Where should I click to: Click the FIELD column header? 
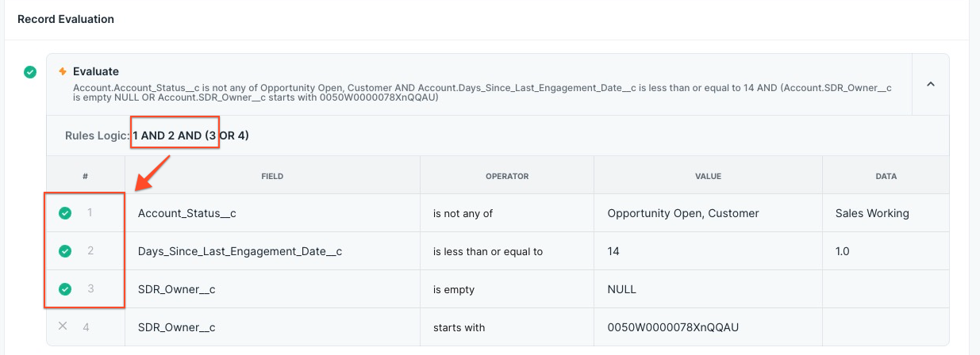(272, 177)
